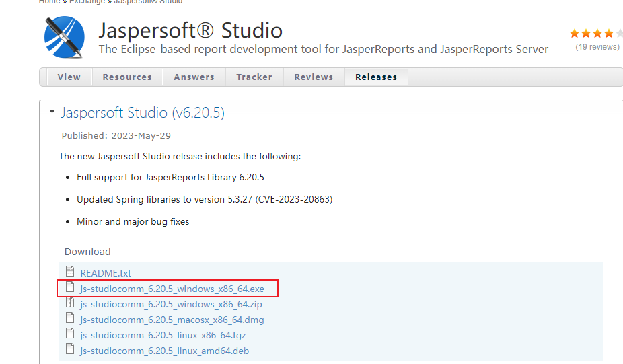Click the Published: 2023-May-29 text
The height and width of the screenshot is (364, 623).
tap(116, 135)
